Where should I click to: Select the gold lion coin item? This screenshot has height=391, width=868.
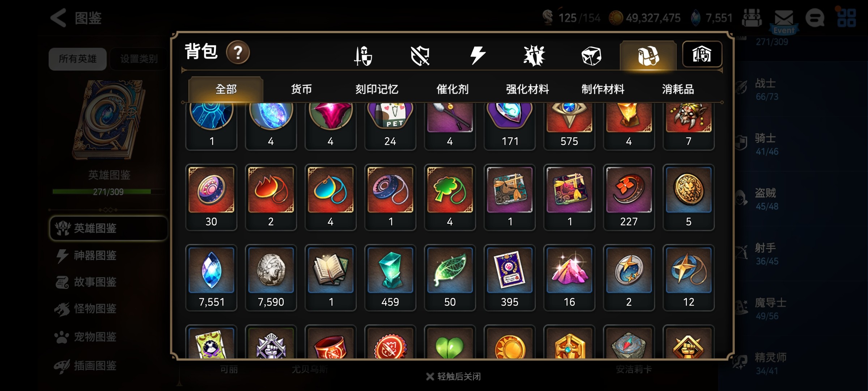point(689,197)
